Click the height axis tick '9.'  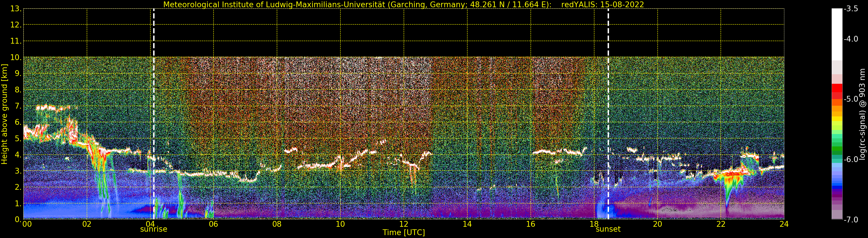point(18,74)
